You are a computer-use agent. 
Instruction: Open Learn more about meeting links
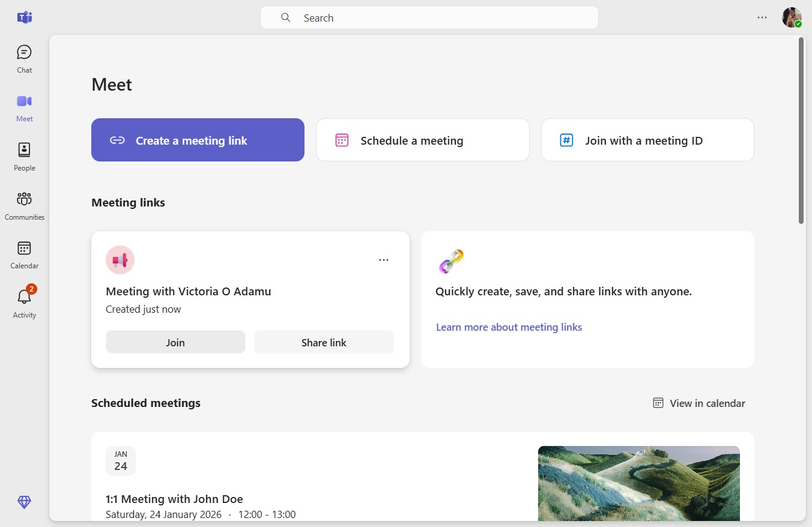tap(509, 327)
